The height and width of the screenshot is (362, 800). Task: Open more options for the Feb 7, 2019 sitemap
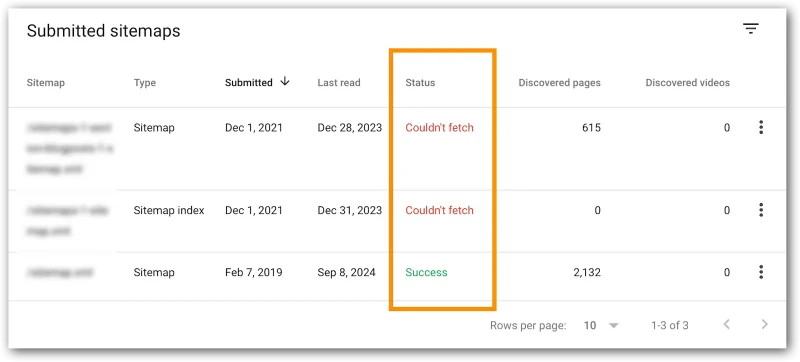point(761,272)
